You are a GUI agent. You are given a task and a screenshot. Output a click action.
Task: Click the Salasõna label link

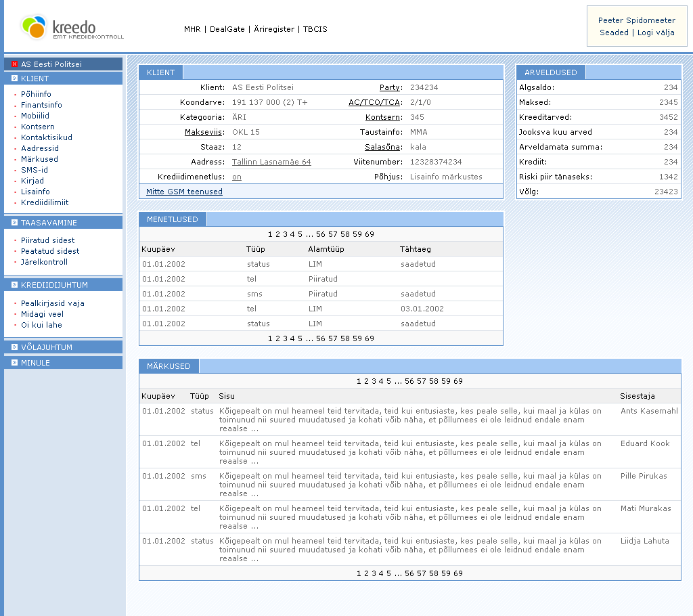(x=383, y=147)
